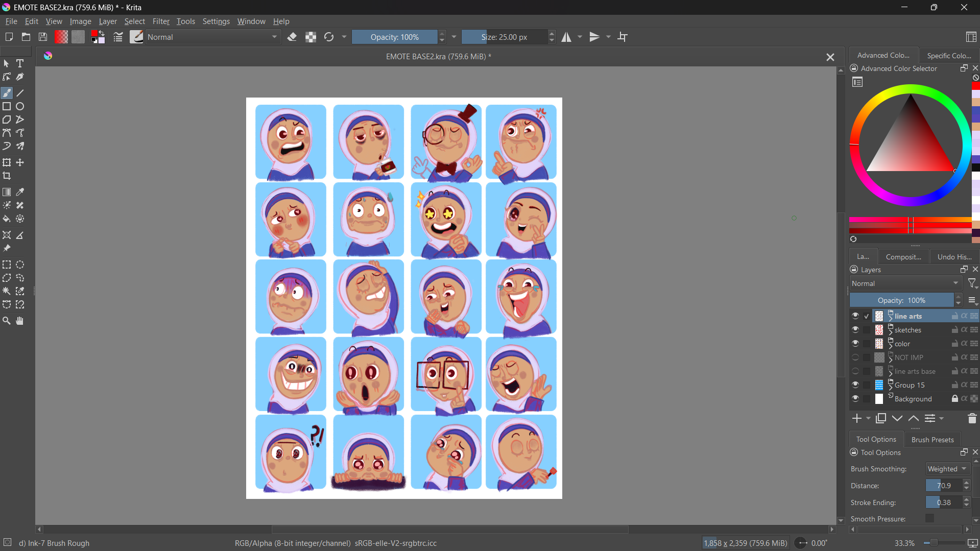The width and height of the screenshot is (980, 551).
Task: Select the Background layer row
Action: coord(913,399)
